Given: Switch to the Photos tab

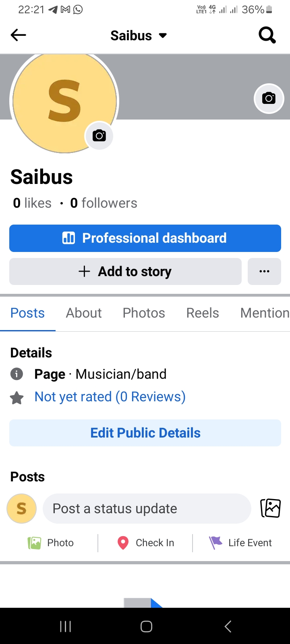Looking at the screenshot, I should 144,313.
